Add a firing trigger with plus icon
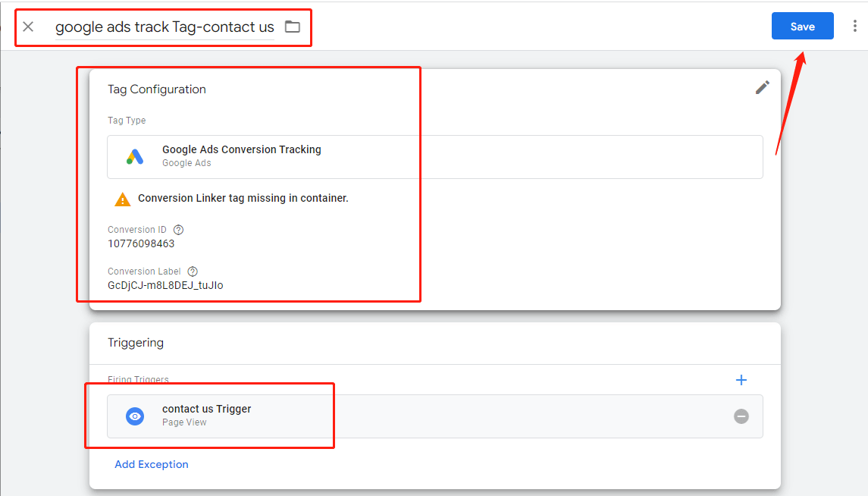The image size is (868, 496). pos(741,380)
